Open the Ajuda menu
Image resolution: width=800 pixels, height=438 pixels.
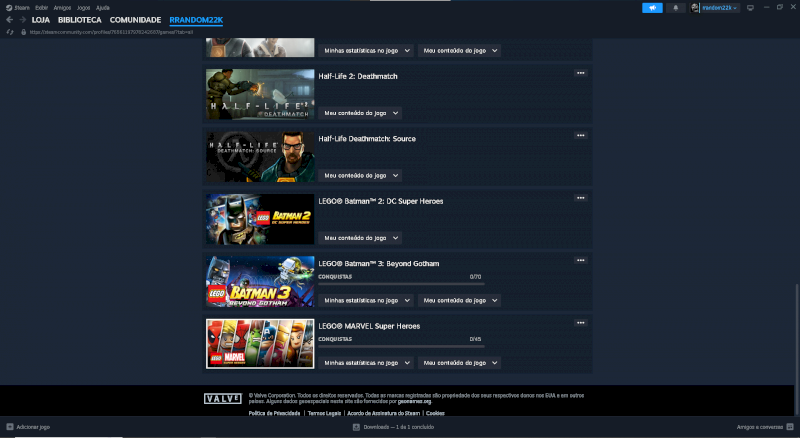[103, 8]
